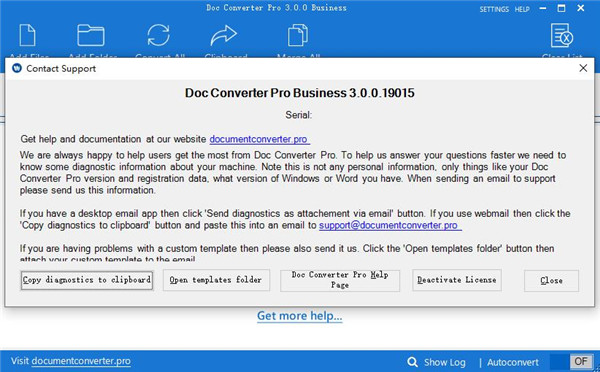Click Copy diagnostics to clipboard button
Image resolution: width=600 pixels, height=372 pixels.
87,280
